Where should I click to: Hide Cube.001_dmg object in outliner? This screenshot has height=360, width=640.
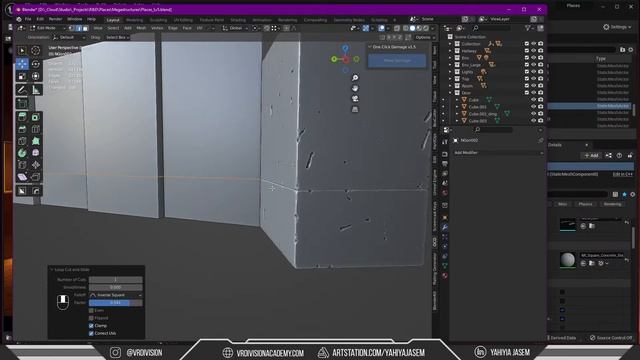[533, 114]
